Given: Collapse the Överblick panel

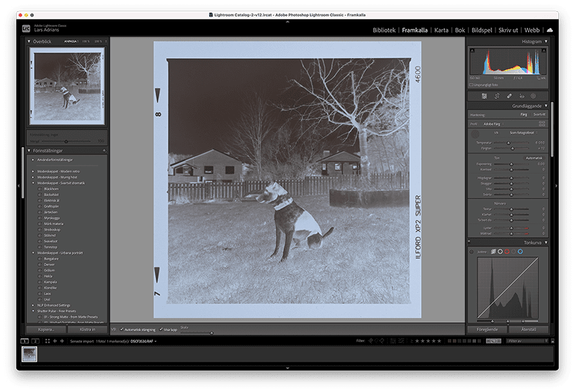Looking at the screenshot, I should coord(29,41).
